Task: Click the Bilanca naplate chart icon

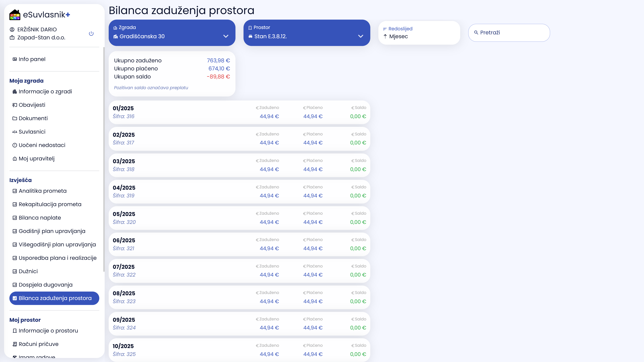Action: pyautogui.click(x=15, y=218)
